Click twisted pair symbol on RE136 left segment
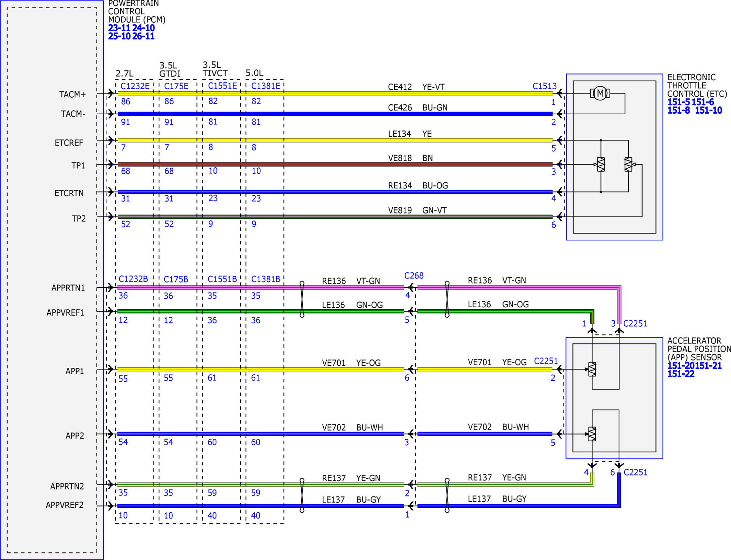The image size is (731, 560). tap(302, 299)
